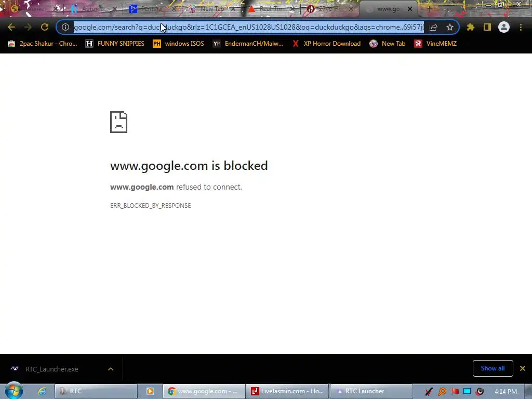Viewport: 532px width, 399px height.
Task: Open the Extensions puzzle icon
Action: pyautogui.click(x=471, y=27)
